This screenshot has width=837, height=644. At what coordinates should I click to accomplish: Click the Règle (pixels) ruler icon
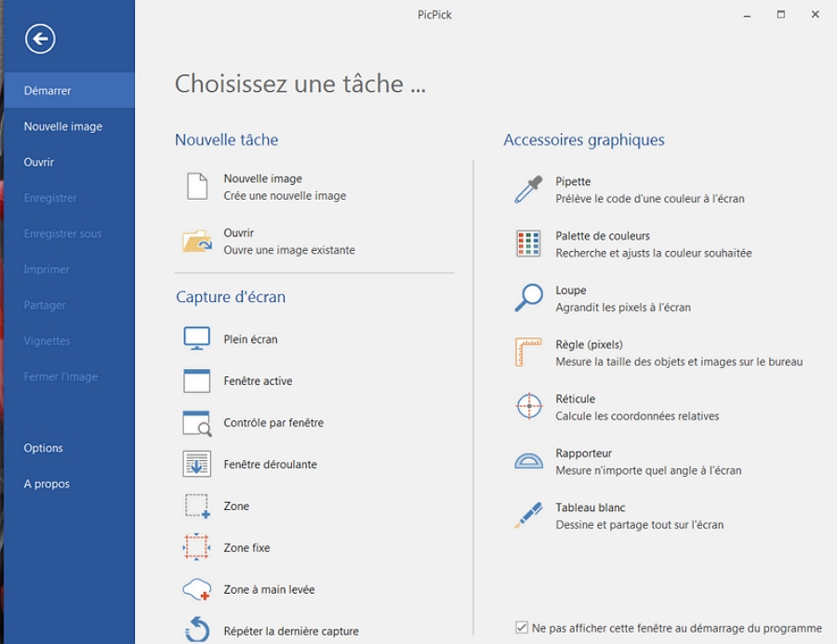[528, 352]
